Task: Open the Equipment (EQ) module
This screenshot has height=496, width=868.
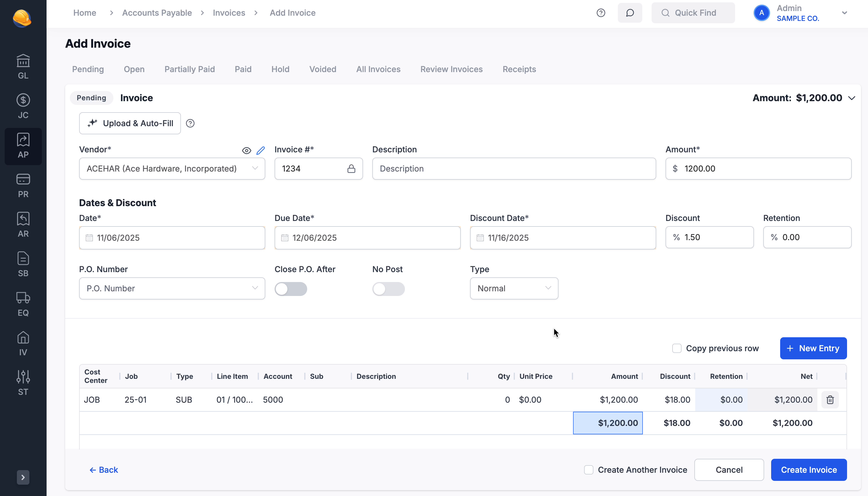Action: (x=23, y=303)
